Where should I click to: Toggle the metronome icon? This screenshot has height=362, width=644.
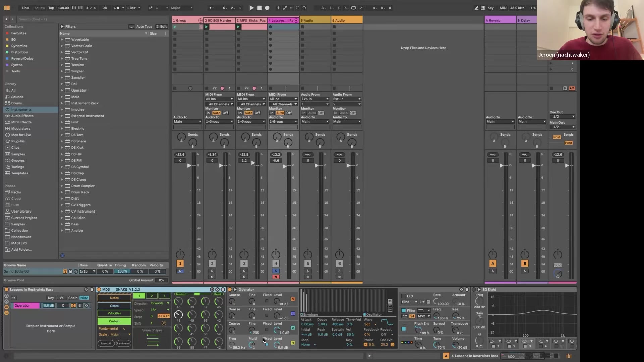click(116, 8)
